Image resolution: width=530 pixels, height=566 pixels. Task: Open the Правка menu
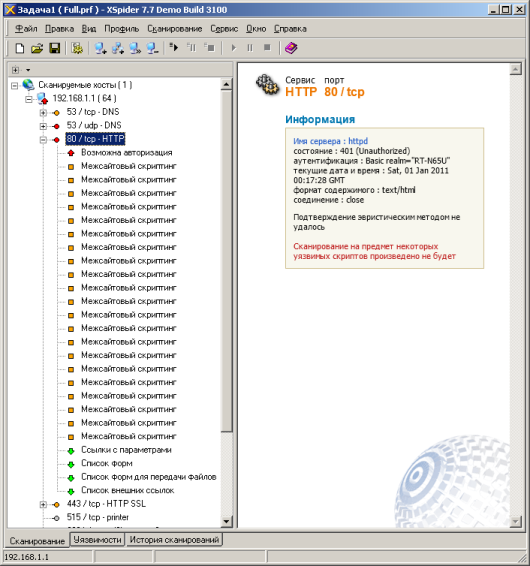pyautogui.click(x=59, y=29)
